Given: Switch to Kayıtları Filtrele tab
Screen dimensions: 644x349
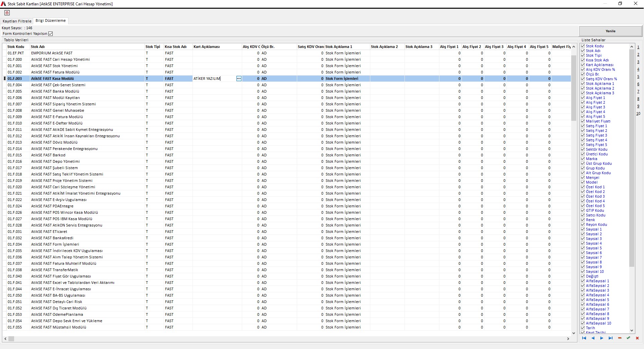Looking at the screenshot, I should click(x=17, y=21).
